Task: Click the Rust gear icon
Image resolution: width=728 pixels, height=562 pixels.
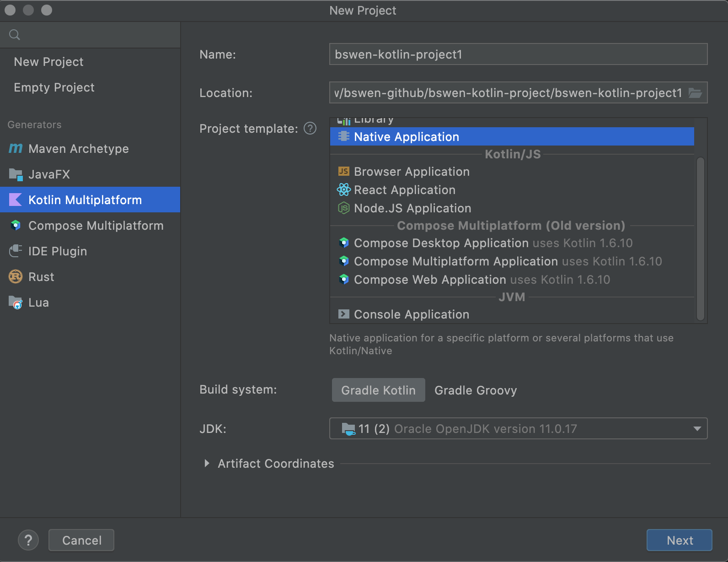Action: coord(16,276)
